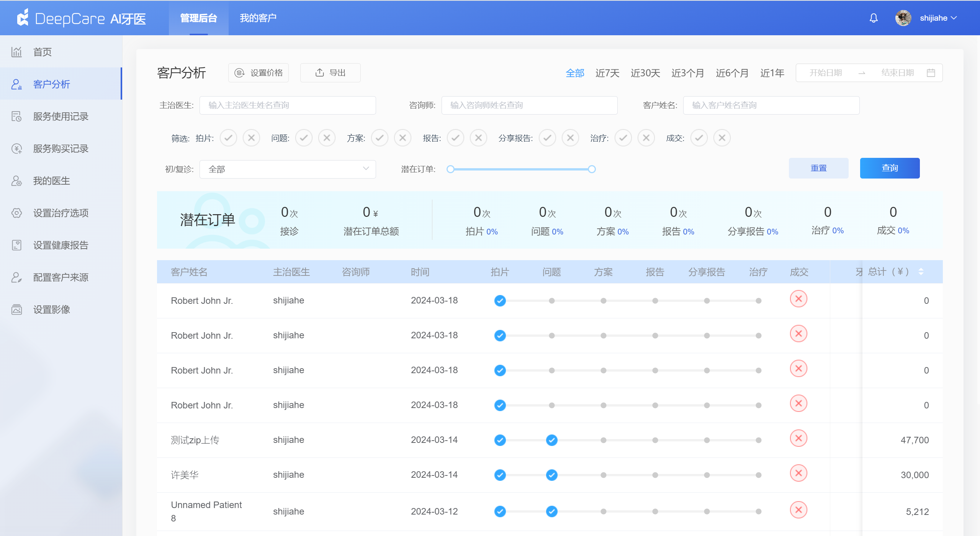Toggle 拍片 filter X mark

251,138
